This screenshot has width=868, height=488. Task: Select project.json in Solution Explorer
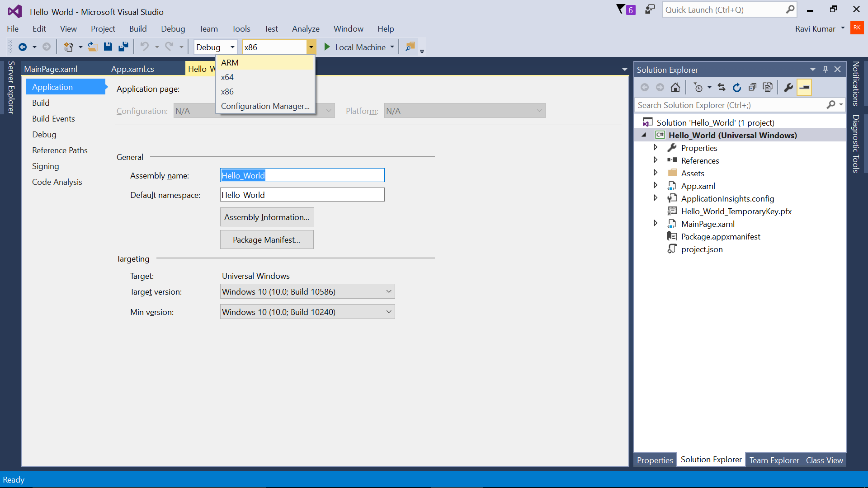pyautogui.click(x=702, y=249)
